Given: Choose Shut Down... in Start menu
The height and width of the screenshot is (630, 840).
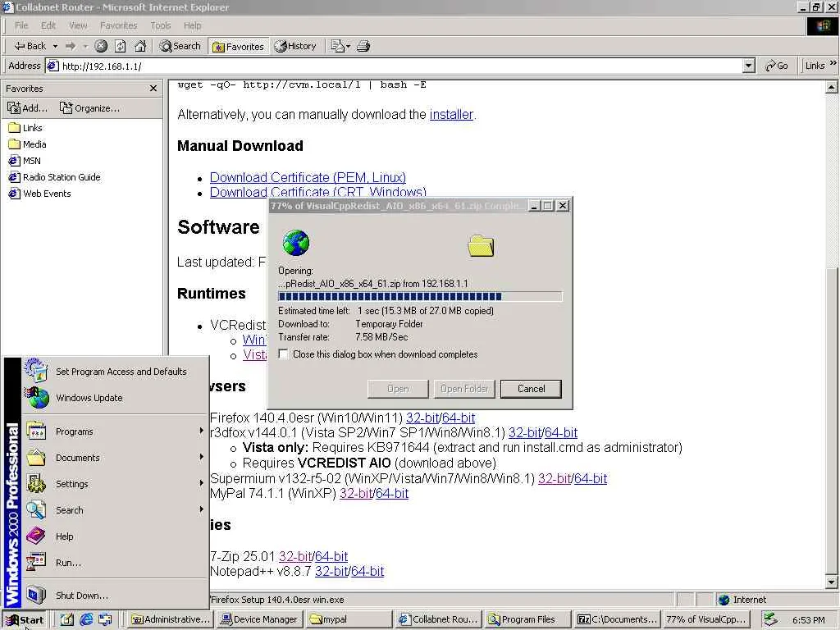Looking at the screenshot, I should click(x=115, y=596).
